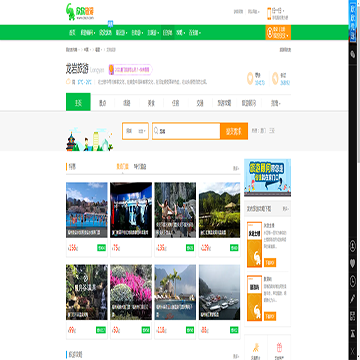Click the green book button on the ¥136 card
This screenshot has height=360, width=360.
coord(190,248)
